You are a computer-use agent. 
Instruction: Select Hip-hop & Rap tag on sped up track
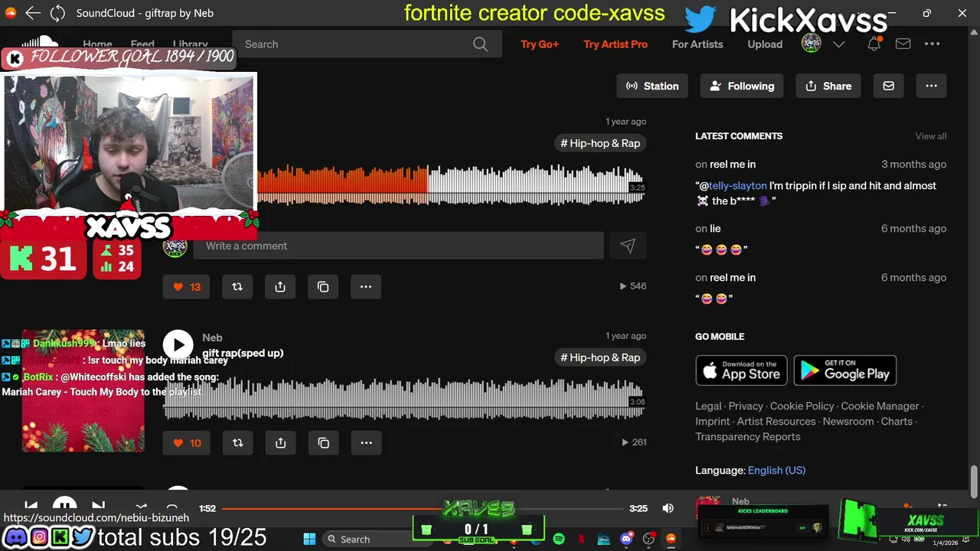[600, 357]
